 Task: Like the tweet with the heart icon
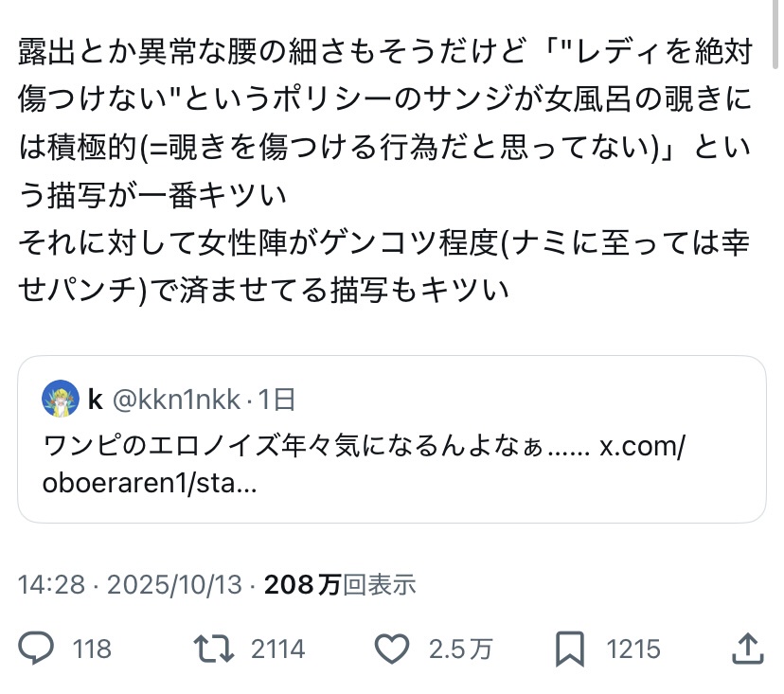390,650
